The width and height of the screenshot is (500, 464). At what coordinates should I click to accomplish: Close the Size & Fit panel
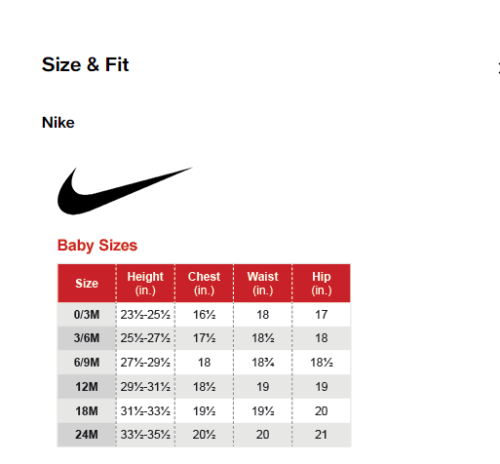click(x=499, y=68)
